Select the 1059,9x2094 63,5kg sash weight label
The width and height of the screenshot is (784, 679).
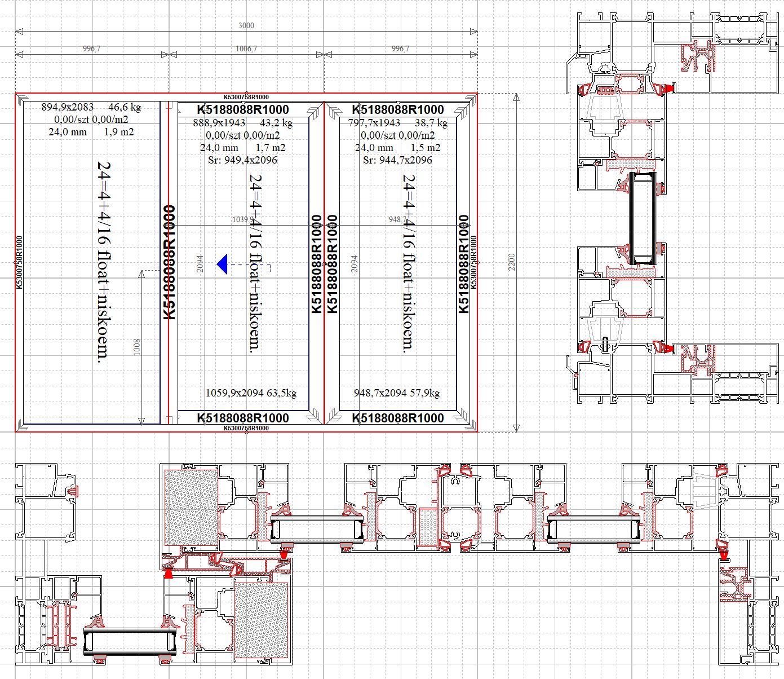pos(251,393)
